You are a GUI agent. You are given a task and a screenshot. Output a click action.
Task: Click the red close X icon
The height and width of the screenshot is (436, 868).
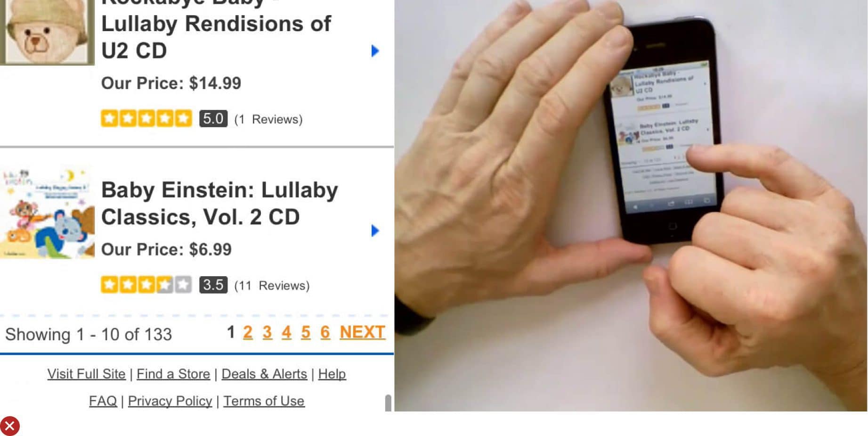click(x=9, y=426)
